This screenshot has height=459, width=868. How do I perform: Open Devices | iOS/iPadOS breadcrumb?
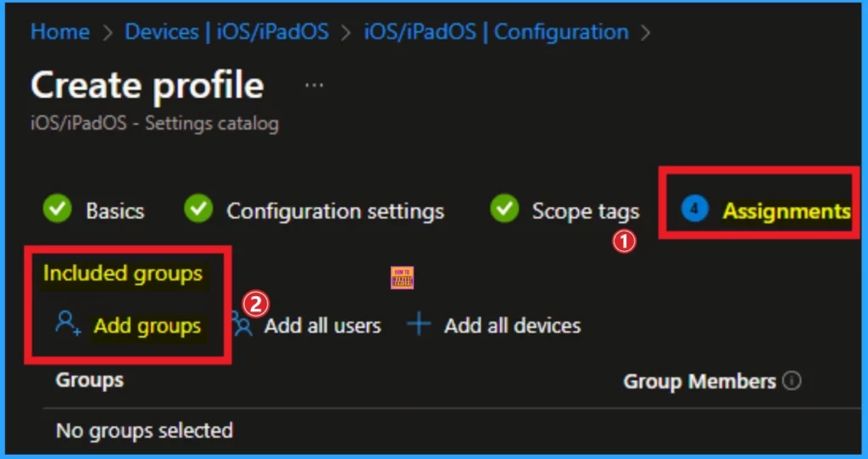pyautogui.click(x=226, y=31)
